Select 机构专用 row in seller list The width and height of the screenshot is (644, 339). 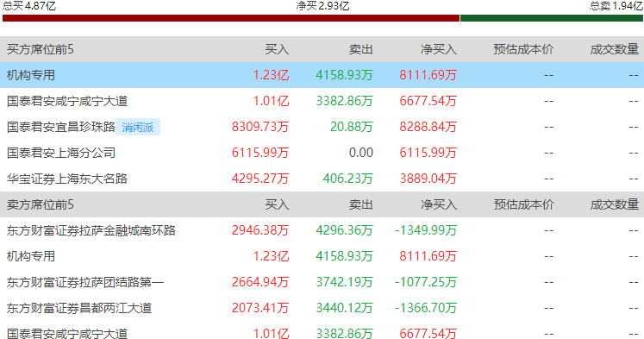click(322, 256)
